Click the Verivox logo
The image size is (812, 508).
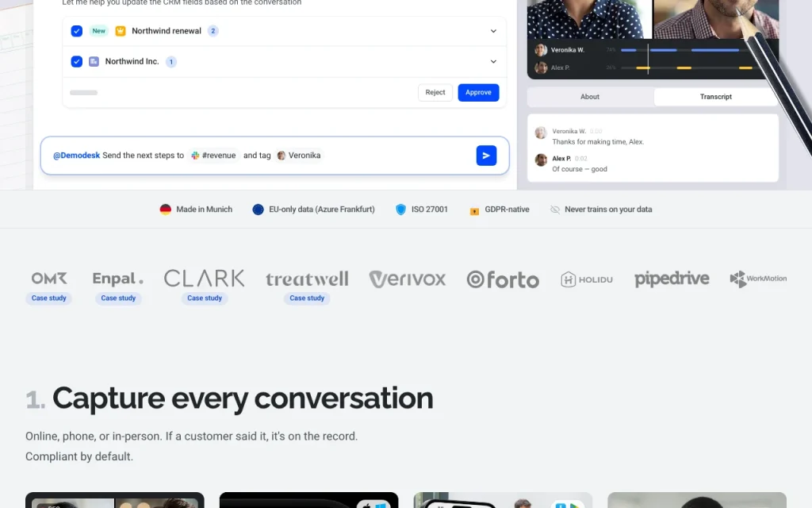407,279
